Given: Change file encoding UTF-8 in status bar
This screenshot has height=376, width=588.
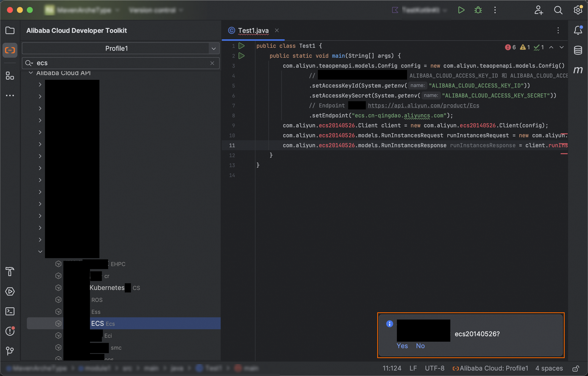Looking at the screenshot, I should (x=434, y=368).
